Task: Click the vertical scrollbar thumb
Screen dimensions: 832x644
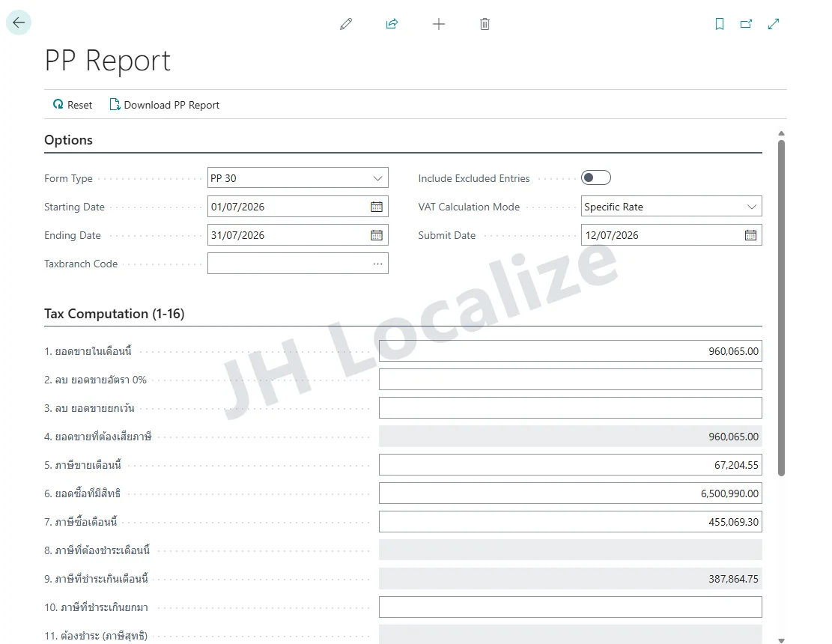Action: point(781,308)
